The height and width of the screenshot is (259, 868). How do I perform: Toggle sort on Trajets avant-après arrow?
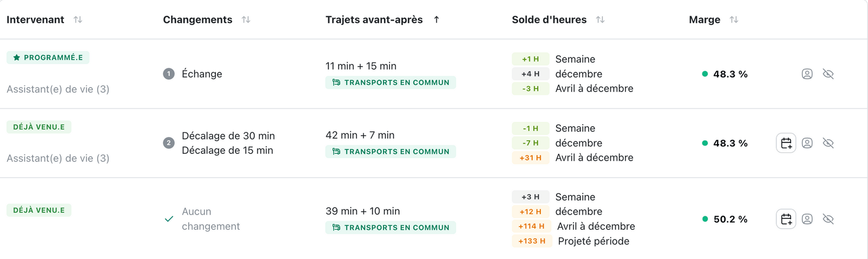tap(437, 20)
